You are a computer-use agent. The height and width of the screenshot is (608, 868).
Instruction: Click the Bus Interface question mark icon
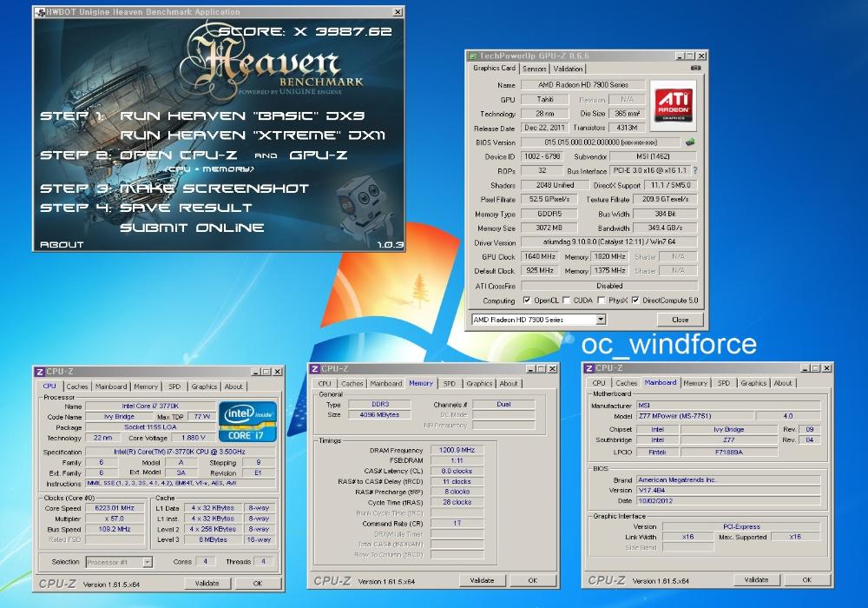[x=695, y=170]
